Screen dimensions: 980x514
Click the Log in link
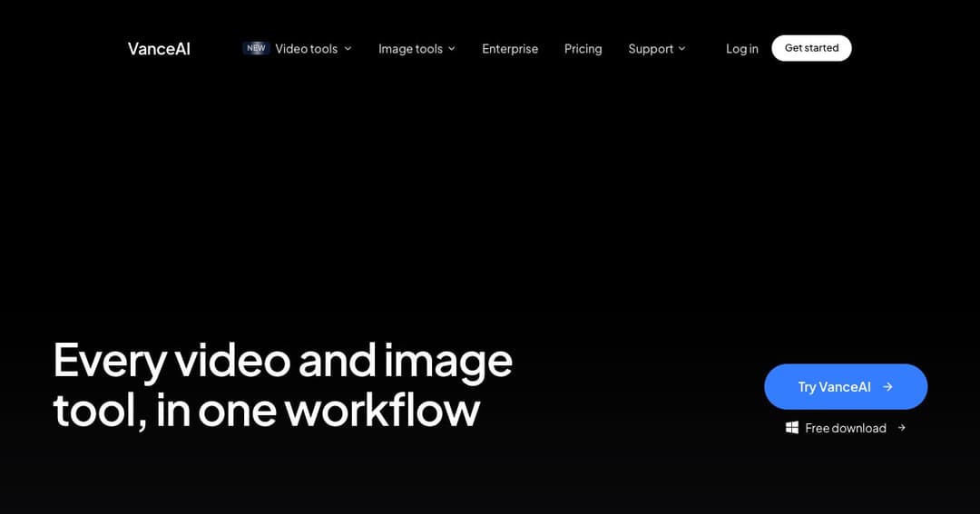[742, 49]
